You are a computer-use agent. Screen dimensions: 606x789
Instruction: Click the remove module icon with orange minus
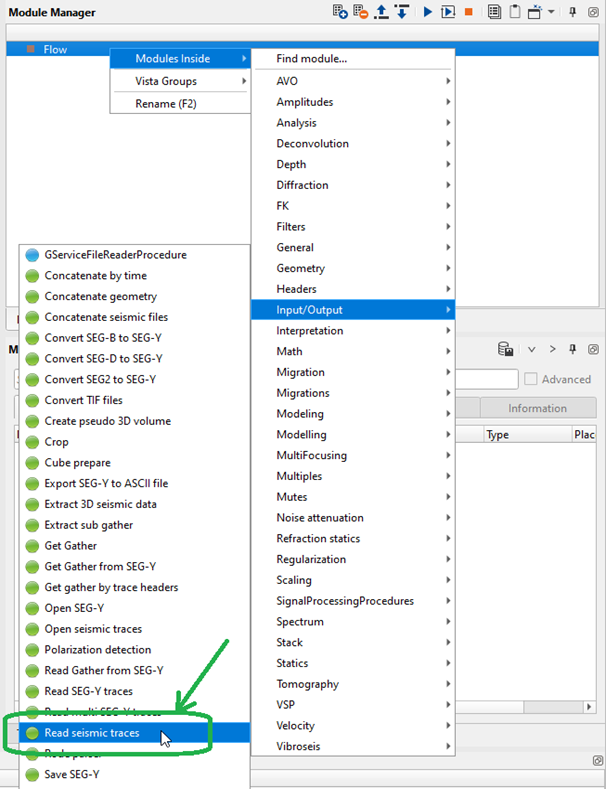click(360, 12)
